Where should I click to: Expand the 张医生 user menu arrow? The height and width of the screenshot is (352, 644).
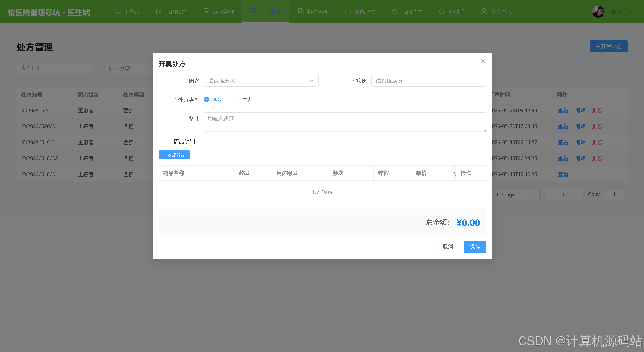pyautogui.click(x=630, y=12)
